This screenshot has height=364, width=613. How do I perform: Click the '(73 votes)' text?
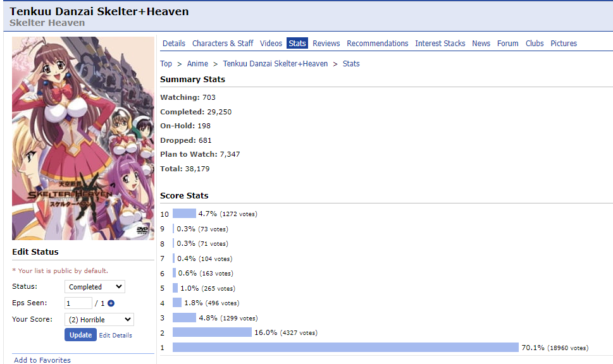tap(213, 229)
